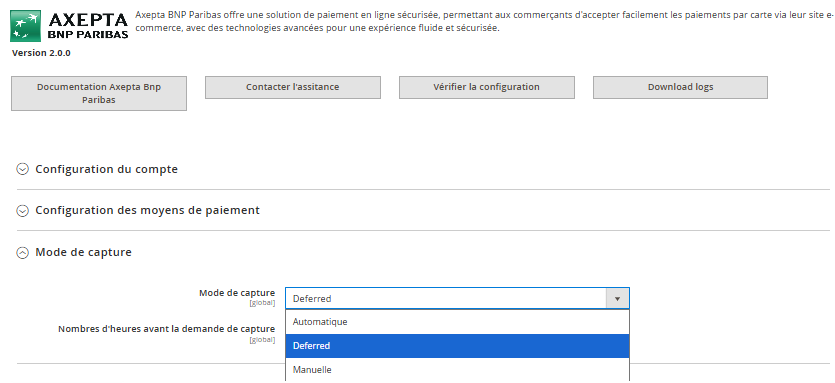The width and height of the screenshot is (835, 383).
Task: Select Deferred option in list
Action: 457,346
